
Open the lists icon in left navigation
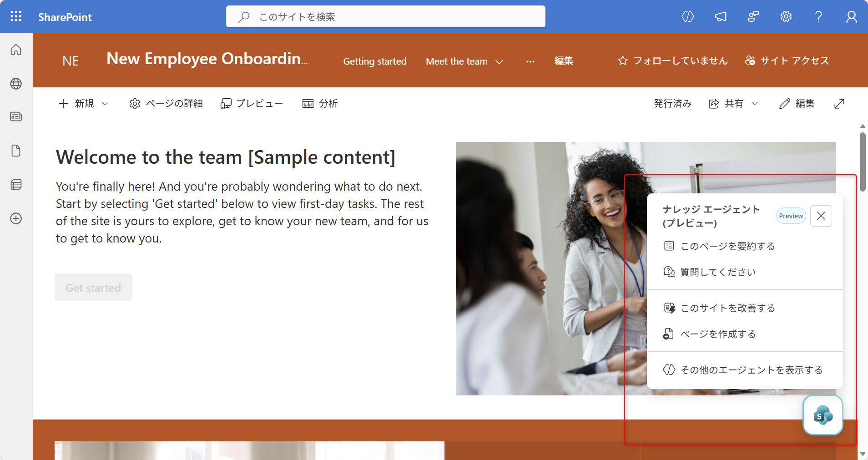pos(16,184)
